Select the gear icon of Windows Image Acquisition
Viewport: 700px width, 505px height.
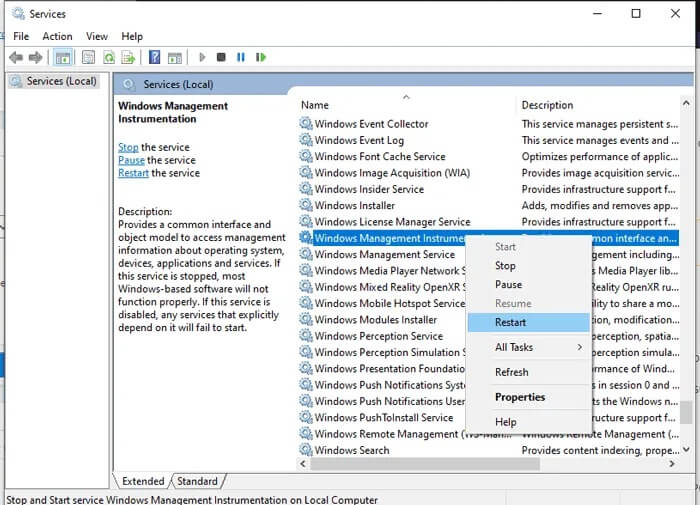[x=306, y=173]
